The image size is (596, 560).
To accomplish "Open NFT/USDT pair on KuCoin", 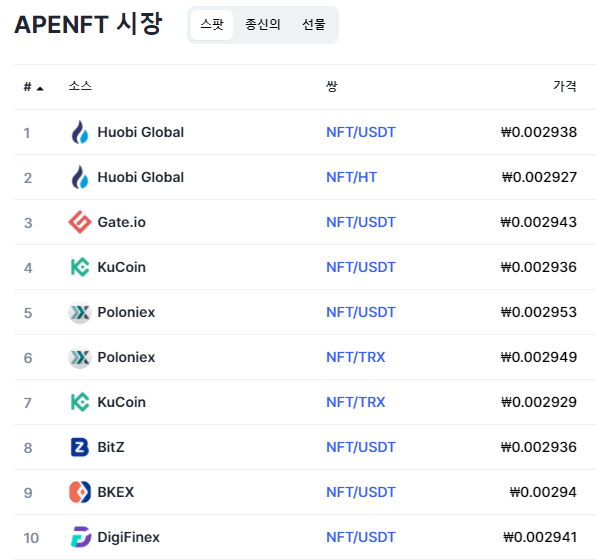I will pyautogui.click(x=361, y=267).
